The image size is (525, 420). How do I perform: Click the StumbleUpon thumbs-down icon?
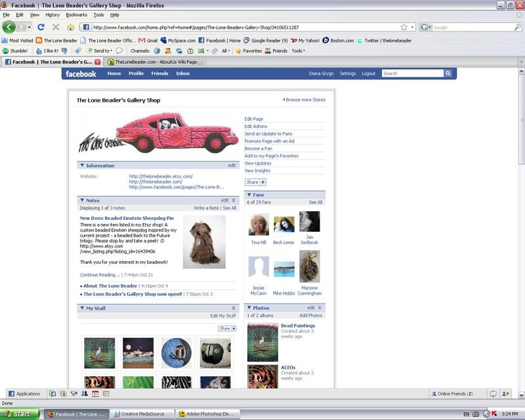tap(64, 51)
